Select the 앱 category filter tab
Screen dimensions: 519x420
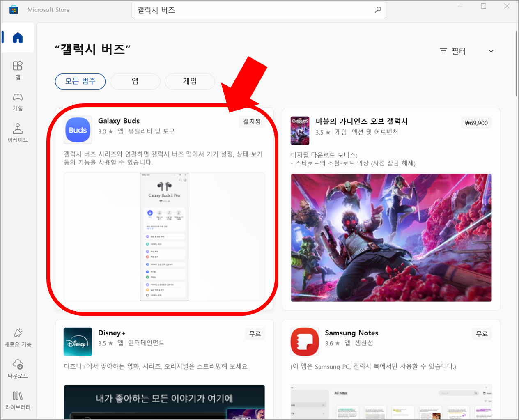coord(135,81)
